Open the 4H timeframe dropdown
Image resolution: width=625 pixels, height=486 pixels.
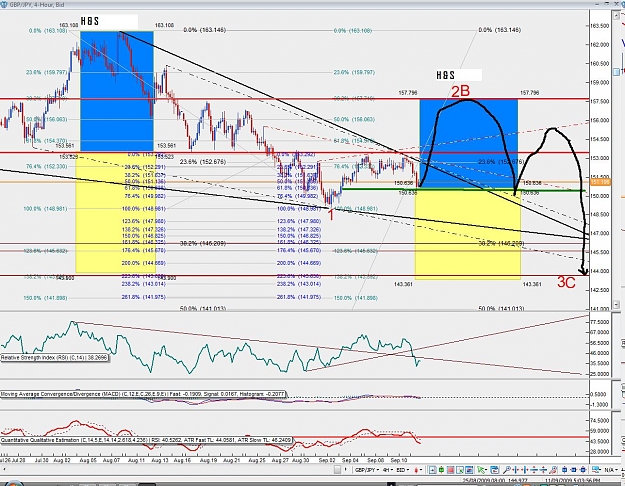pos(388,470)
